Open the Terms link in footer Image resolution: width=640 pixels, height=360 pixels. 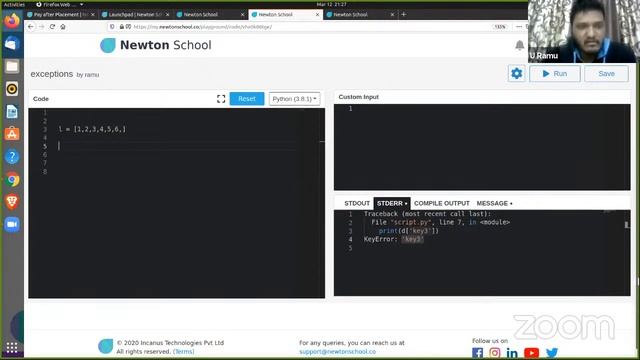pos(184,351)
